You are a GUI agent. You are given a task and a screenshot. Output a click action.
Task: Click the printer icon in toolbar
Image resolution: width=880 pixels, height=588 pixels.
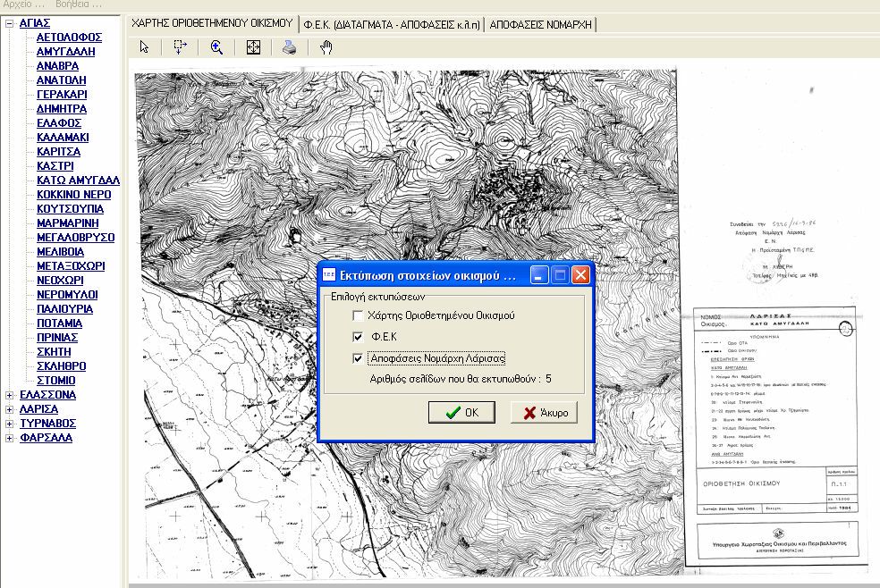click(289, 47)
